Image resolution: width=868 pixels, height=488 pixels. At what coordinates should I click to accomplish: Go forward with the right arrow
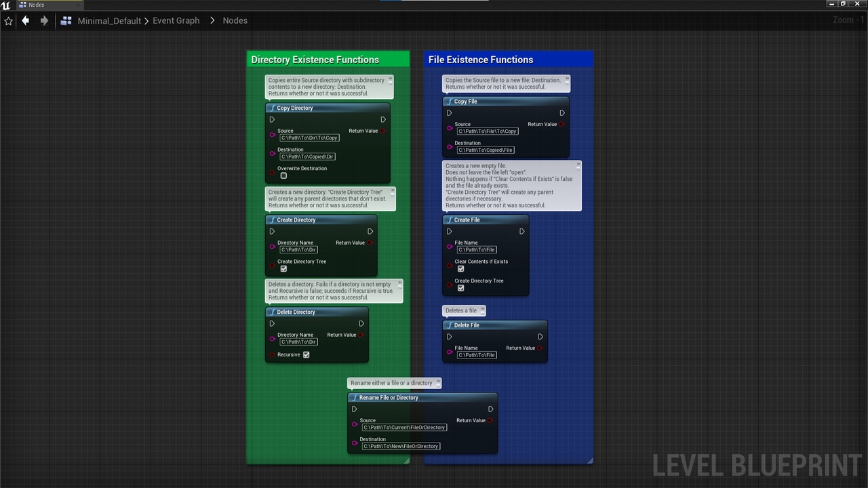point(44,20)
